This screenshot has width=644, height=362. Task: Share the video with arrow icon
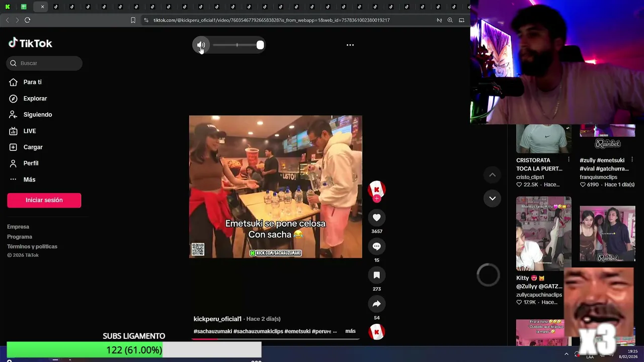coord(376,304)
